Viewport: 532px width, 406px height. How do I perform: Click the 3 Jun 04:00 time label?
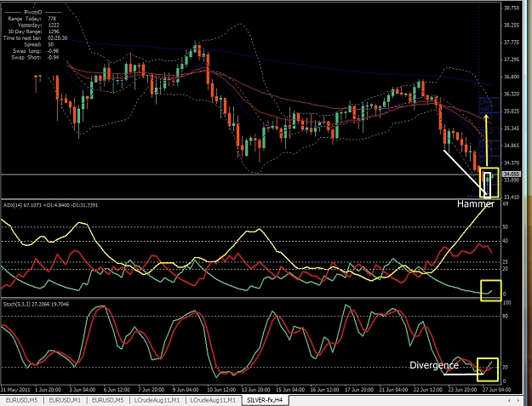click(83, 389)
